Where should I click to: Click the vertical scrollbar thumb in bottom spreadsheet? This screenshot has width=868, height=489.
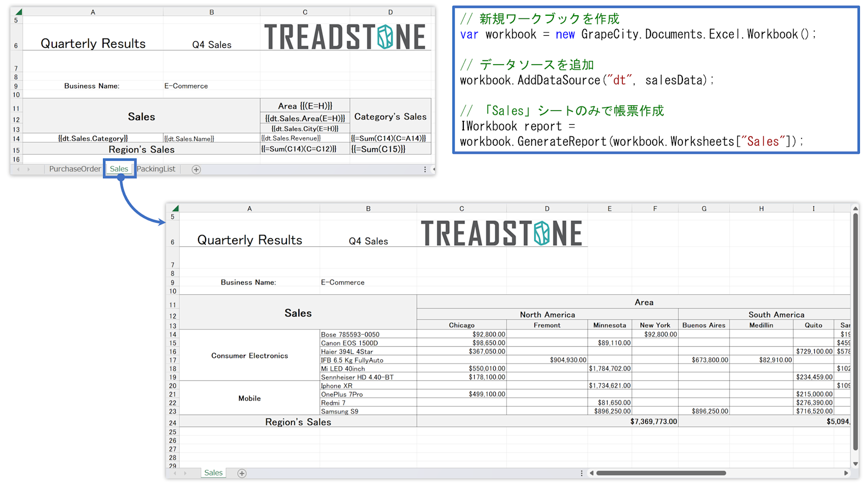[x=856, y=331]
